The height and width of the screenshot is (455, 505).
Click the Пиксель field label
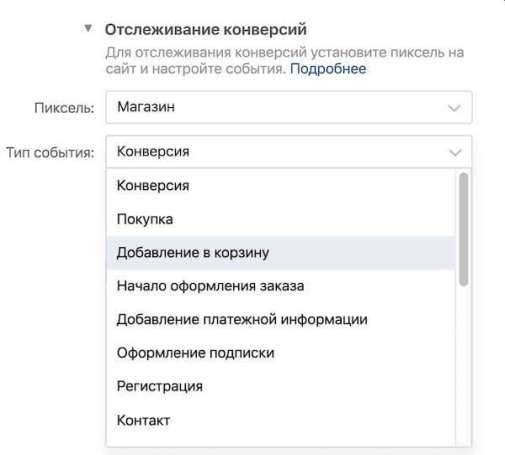[64, 108]
